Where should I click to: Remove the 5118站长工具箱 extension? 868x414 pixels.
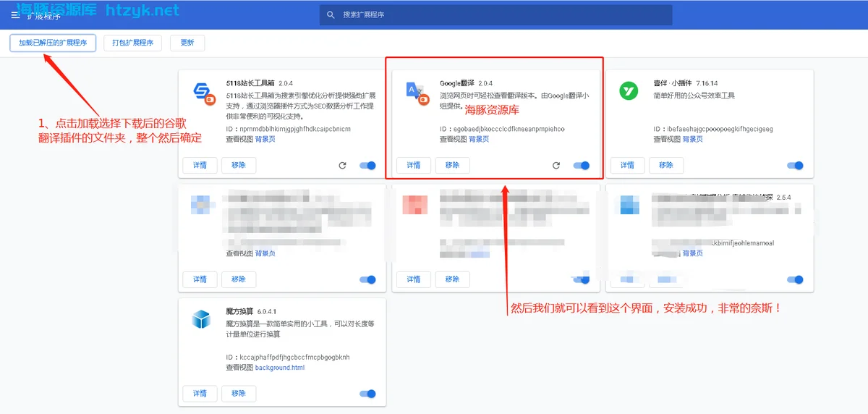(239, 165)
